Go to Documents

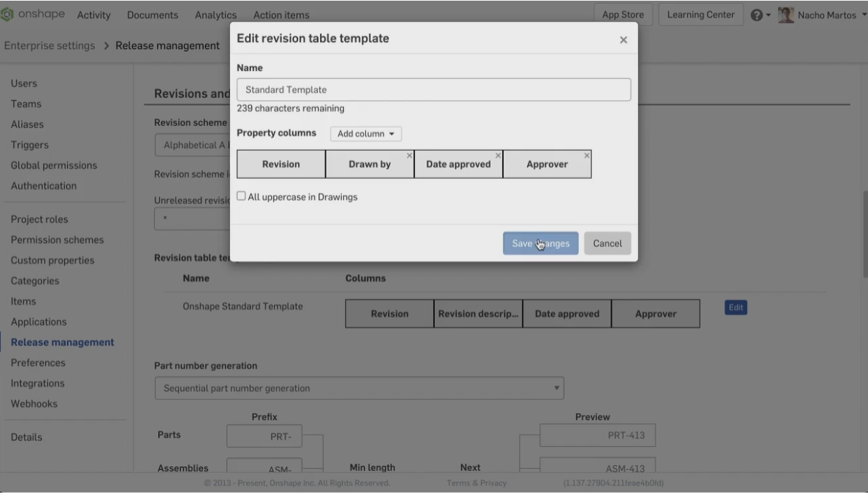153,15
